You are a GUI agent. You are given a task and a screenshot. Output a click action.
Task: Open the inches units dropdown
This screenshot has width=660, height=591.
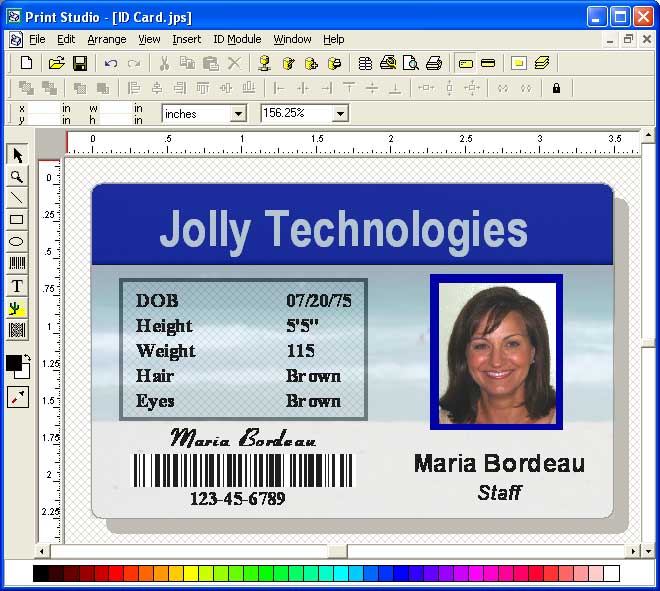coord(238,114)
